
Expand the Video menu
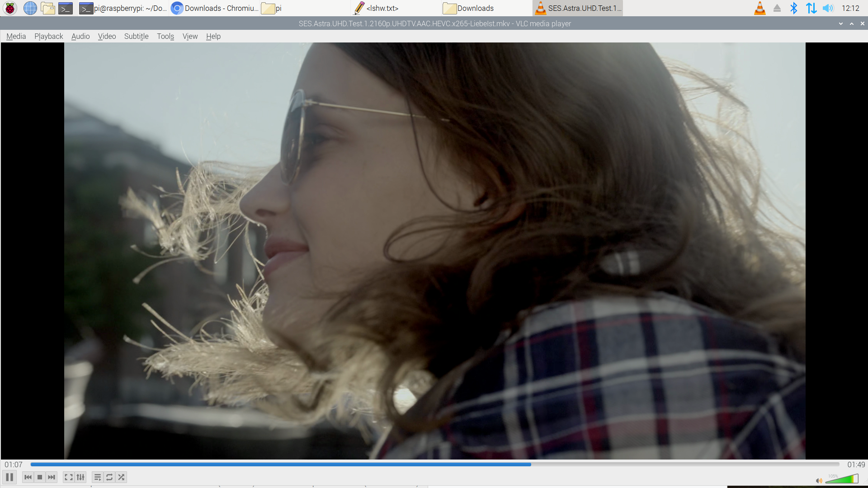coord(107,36)
